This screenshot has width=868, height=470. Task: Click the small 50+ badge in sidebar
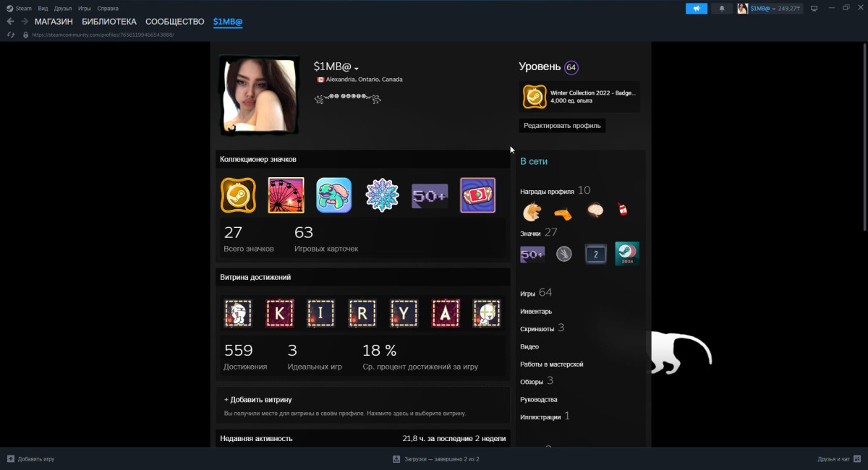532,255
